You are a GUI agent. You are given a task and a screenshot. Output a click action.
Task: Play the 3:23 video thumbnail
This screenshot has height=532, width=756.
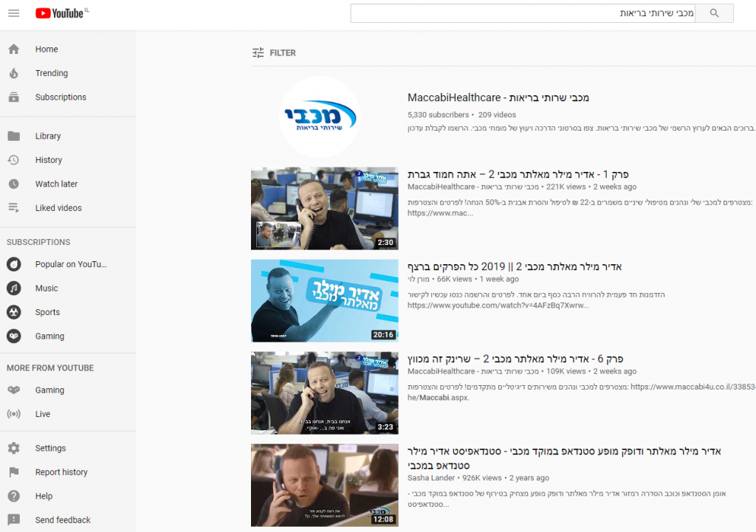(325, 393)
